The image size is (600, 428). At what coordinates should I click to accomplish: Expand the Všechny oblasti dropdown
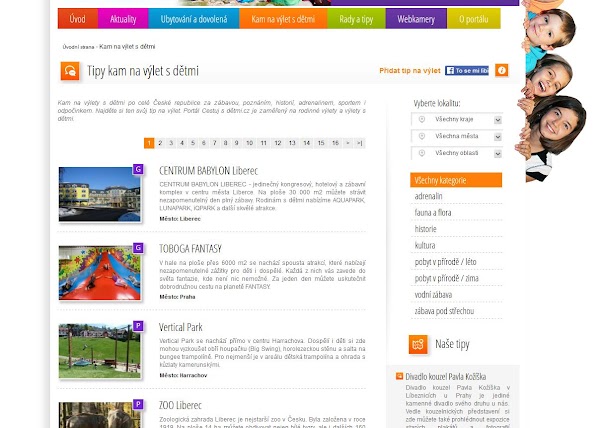pos(497,154)
